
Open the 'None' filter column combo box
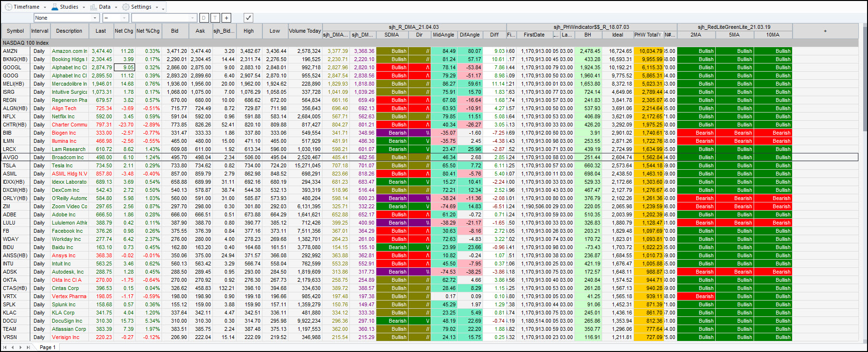tap(66, 18)
